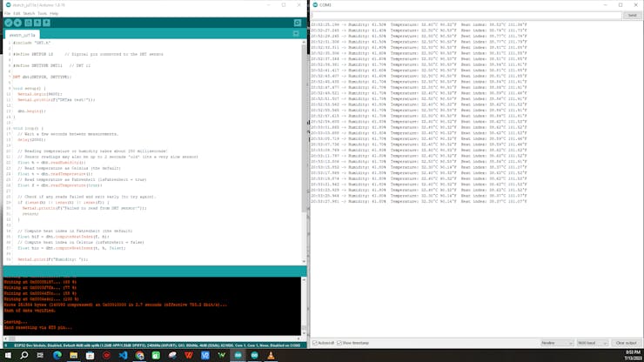Click the taskbar Search magnifier icon
Image resolution: width=644 pixels, height=362 pixels.
23,355
